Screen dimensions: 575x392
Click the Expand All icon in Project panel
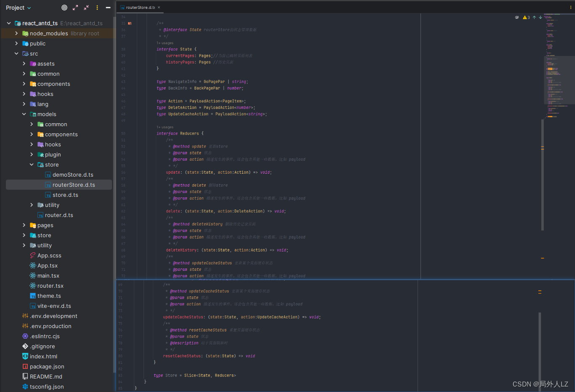point(75,8)
